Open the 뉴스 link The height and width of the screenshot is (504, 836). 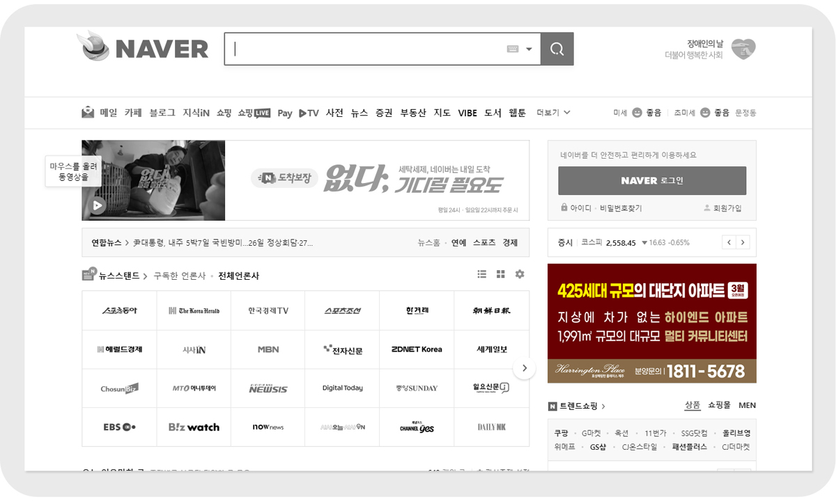[359, 113]
